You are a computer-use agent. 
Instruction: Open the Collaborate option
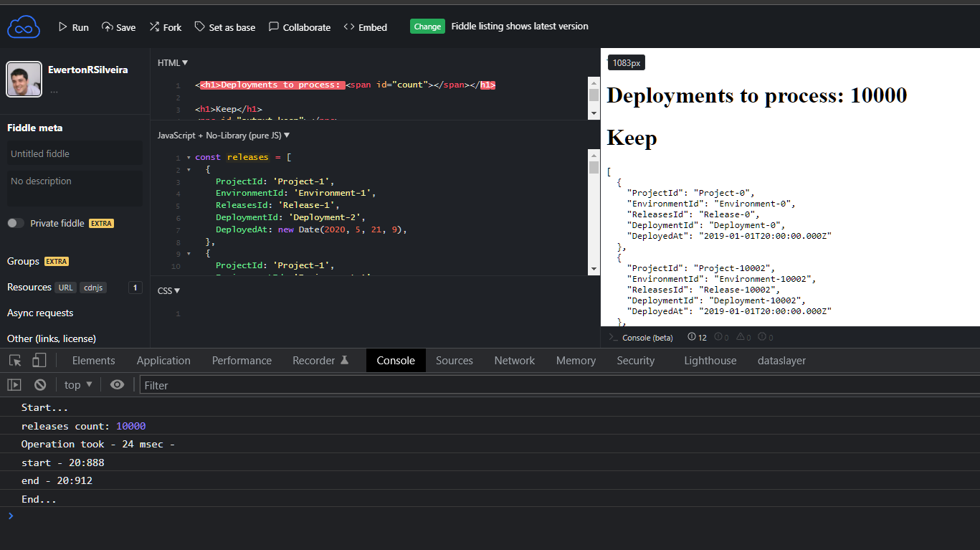(x=300, y=27)
